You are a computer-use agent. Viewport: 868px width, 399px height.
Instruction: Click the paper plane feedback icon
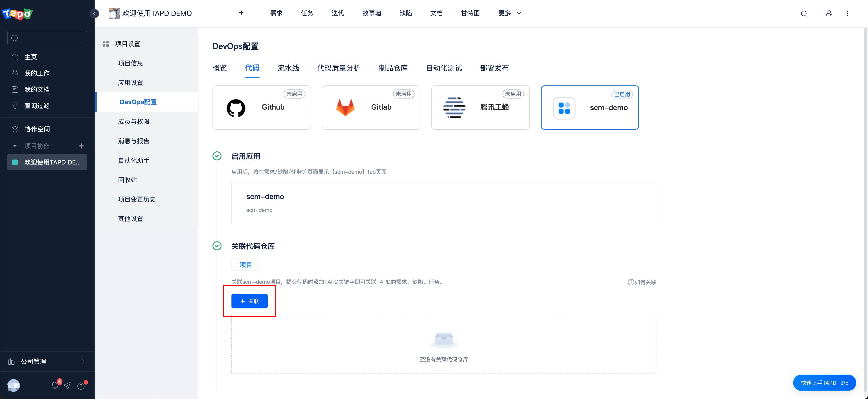pyautogui.click(x=67, y=385)
